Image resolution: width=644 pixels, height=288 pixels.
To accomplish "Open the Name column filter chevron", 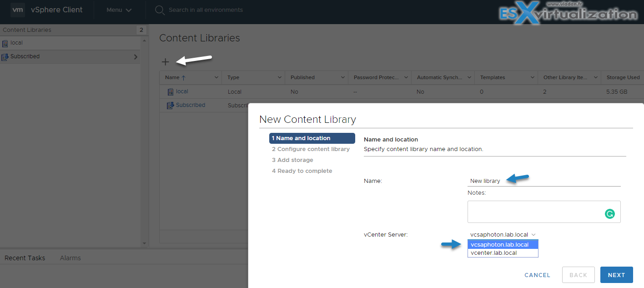I will coord(216,78).
